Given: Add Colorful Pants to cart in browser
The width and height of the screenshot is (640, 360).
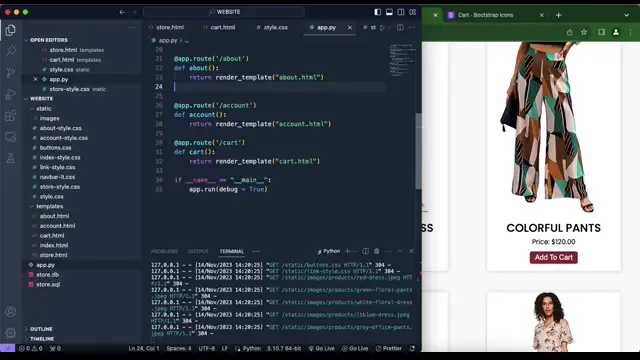Looking at the screenshot, I should [x=553, y=258].
